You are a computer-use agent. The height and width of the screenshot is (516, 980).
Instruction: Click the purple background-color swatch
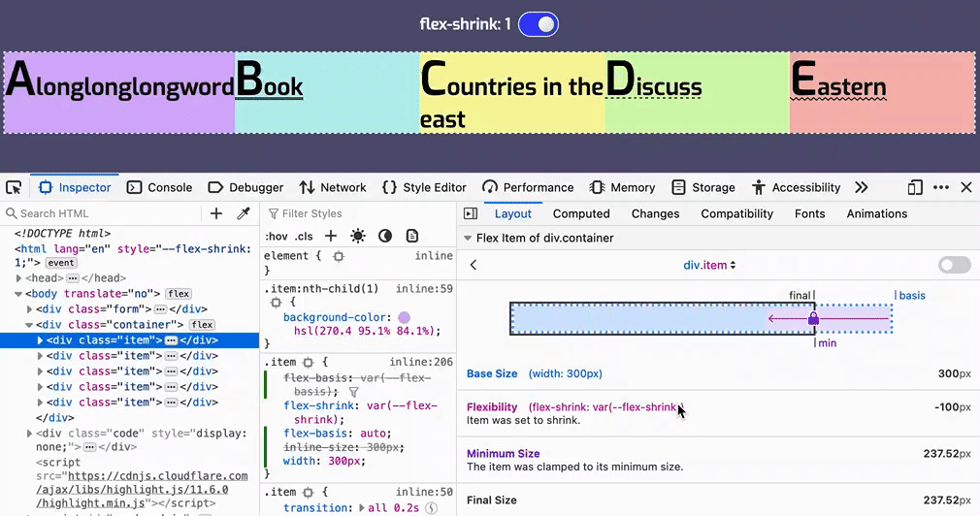point(404,317)
